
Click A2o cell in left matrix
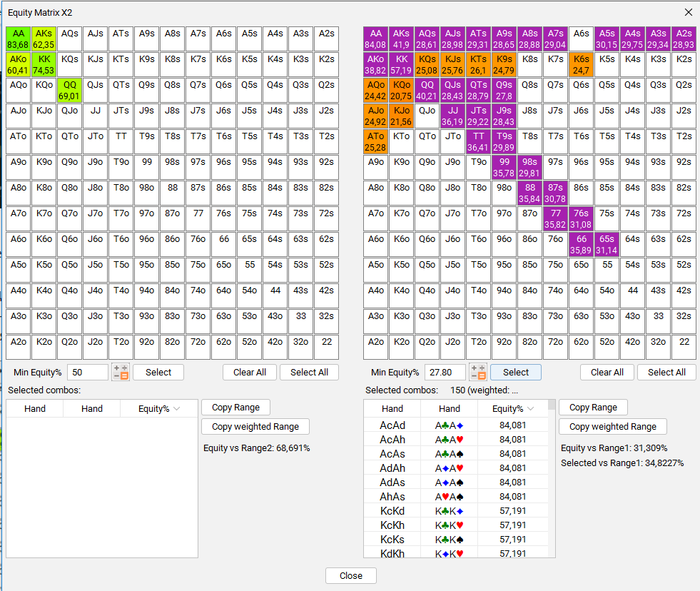point(18,347)
